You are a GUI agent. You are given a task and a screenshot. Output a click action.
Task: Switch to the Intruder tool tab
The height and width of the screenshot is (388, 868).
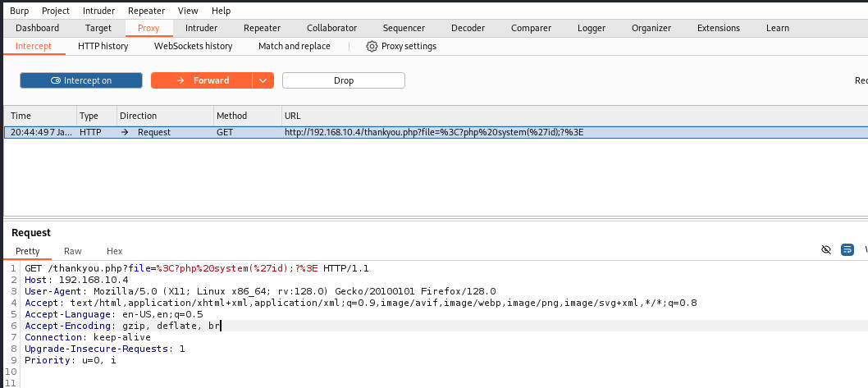click(202, 28)
